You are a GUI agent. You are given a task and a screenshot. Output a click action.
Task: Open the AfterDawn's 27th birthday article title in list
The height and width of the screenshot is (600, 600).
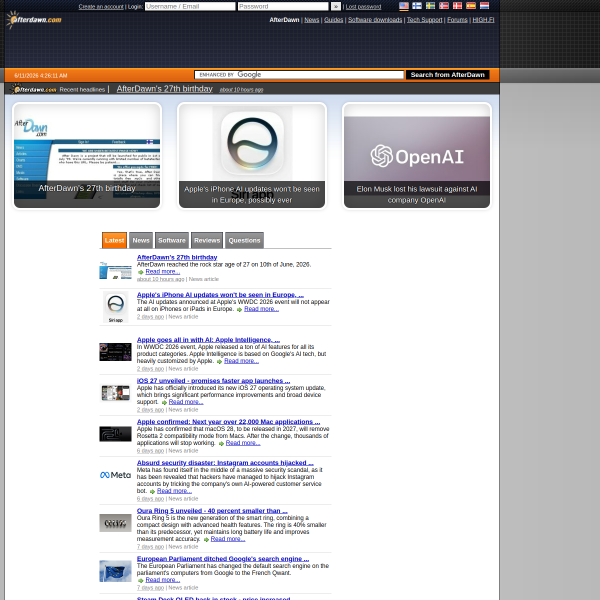point(177,258)
